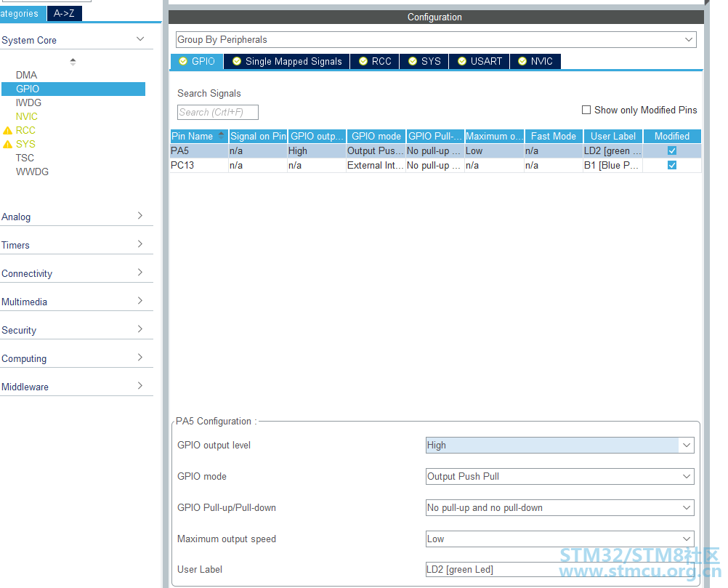This screenshot has width=728, height=588.
Task: Switch to the RCC tab
Action: point(375,61)
